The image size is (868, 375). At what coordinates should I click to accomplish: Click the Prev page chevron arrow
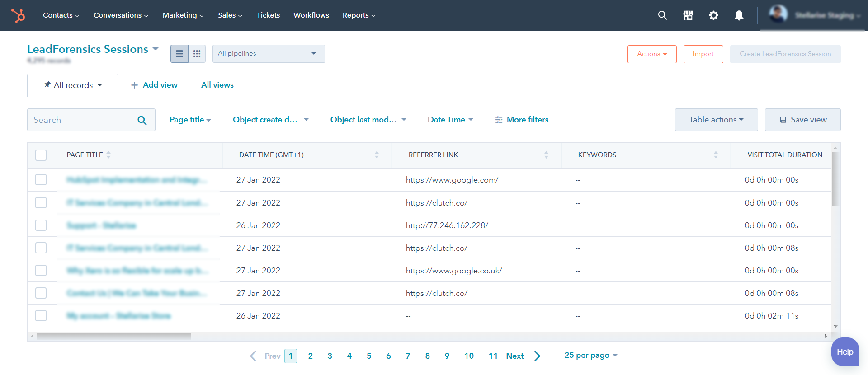pos(253,356)
